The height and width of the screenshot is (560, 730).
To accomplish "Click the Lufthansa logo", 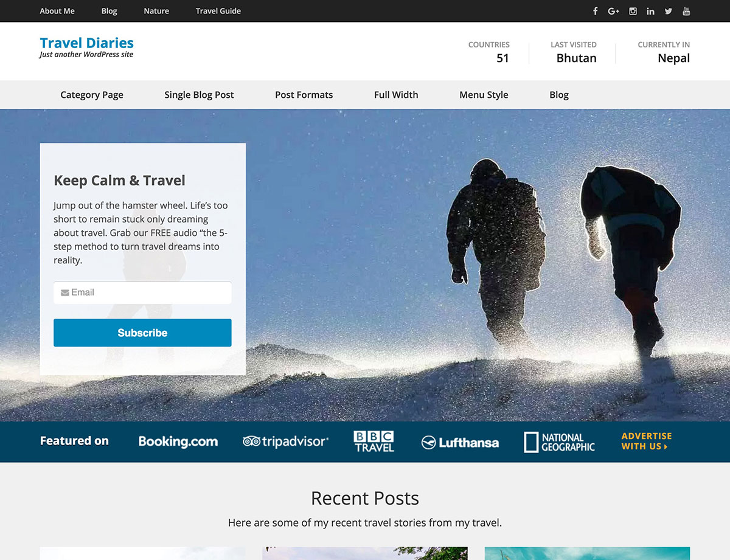I will 460,442.
